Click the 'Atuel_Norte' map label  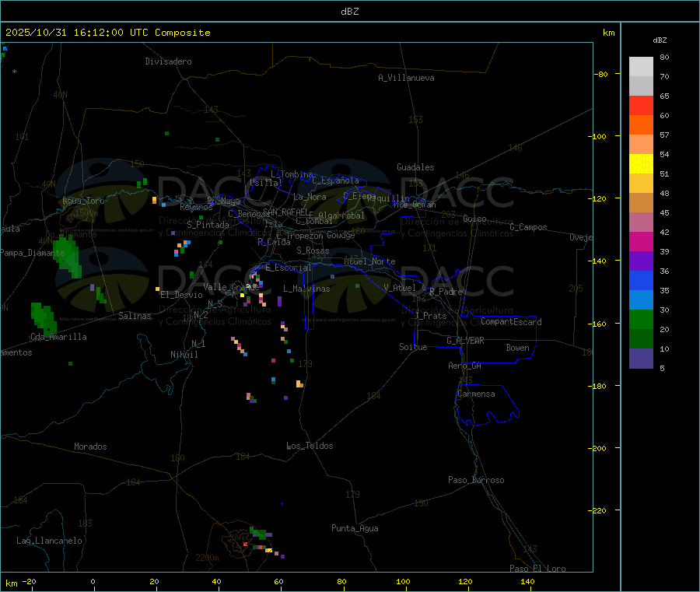(x=369, y=261)
